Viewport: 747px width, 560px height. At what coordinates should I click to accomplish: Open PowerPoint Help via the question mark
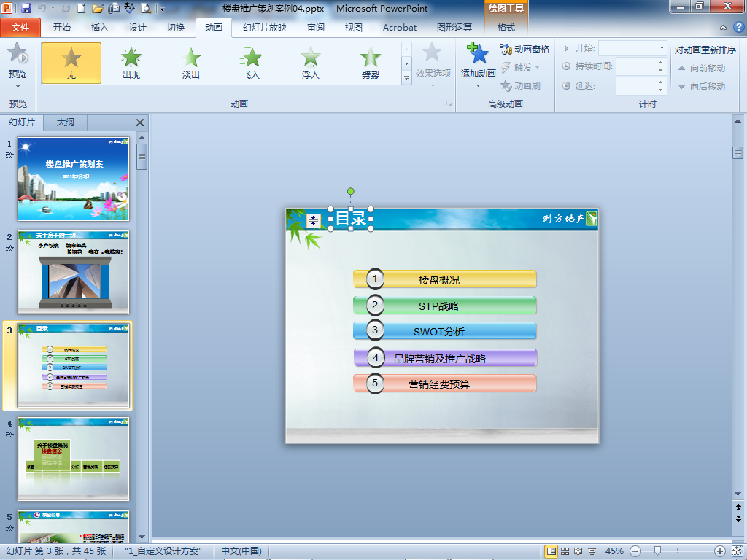point(738,27)
